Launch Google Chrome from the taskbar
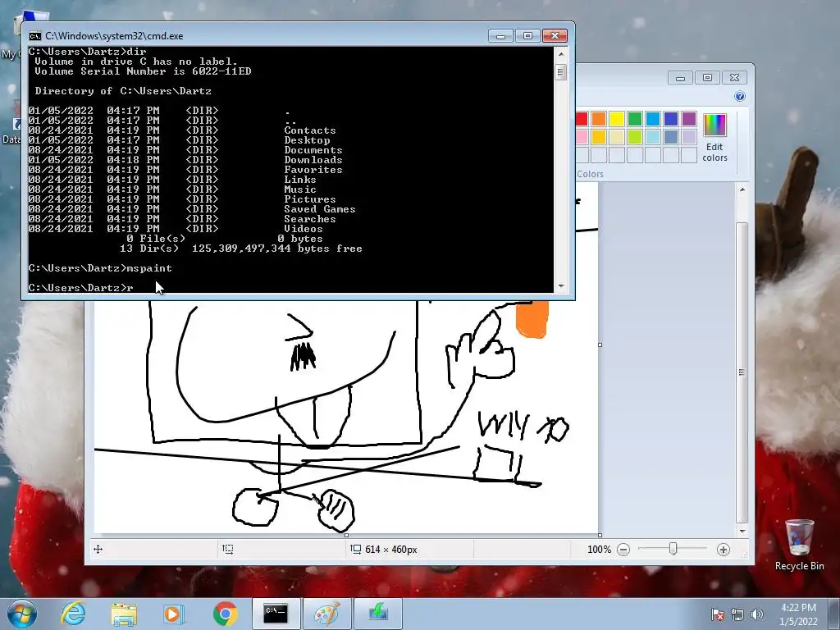The image size is (840, 630). pyautogui.click(x=225, y=614)
